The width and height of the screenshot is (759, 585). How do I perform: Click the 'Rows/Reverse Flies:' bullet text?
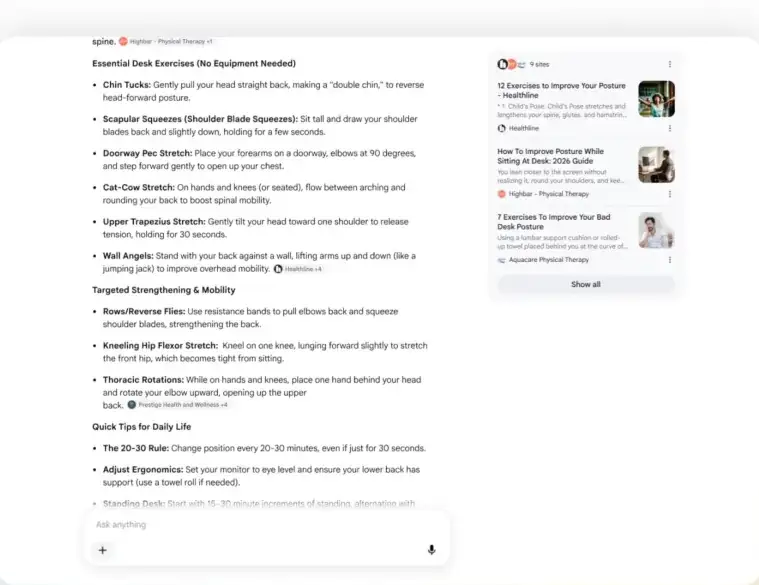144,311
